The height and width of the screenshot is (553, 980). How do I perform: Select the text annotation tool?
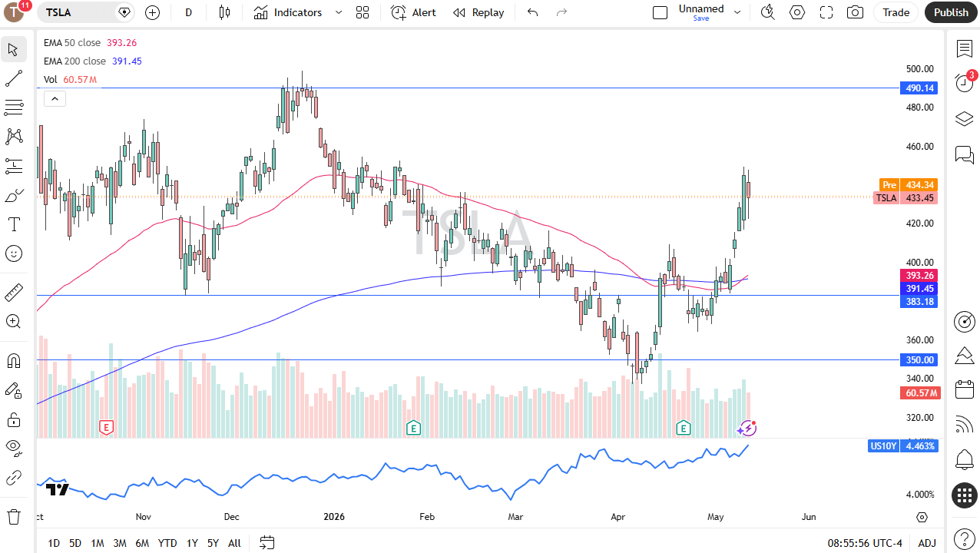pos(13,224)
